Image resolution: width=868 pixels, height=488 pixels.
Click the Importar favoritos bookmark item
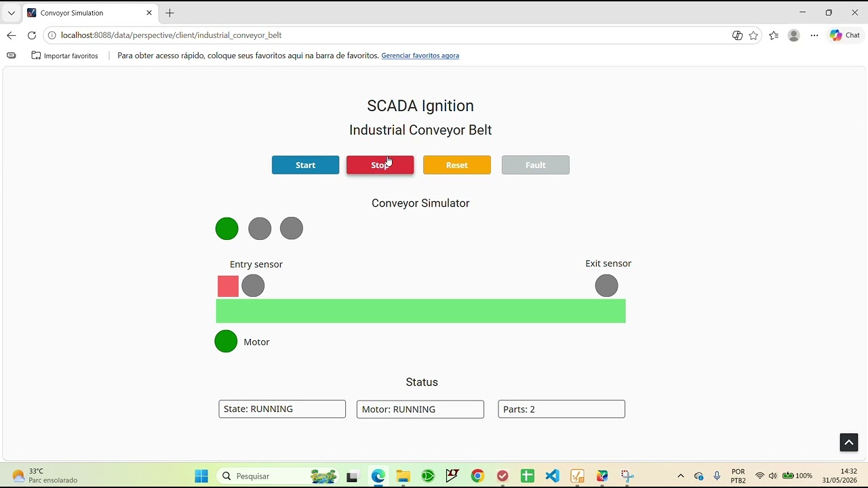pyautogui.click(x=64, y=56)
